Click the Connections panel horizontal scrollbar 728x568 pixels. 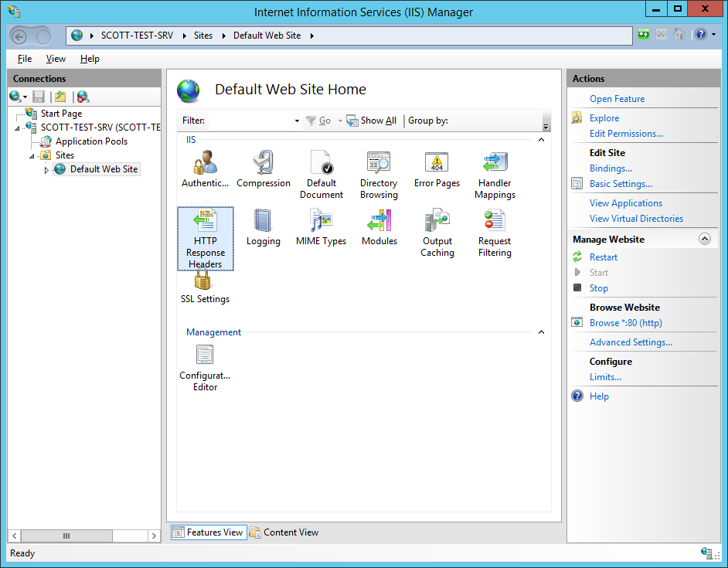[x=66, y=536]
